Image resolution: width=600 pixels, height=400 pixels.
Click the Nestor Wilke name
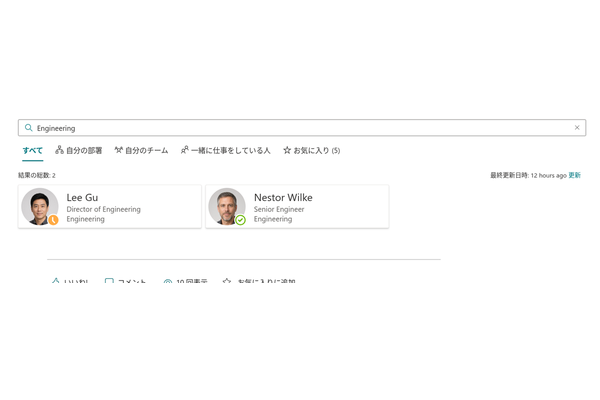point(283,198)
